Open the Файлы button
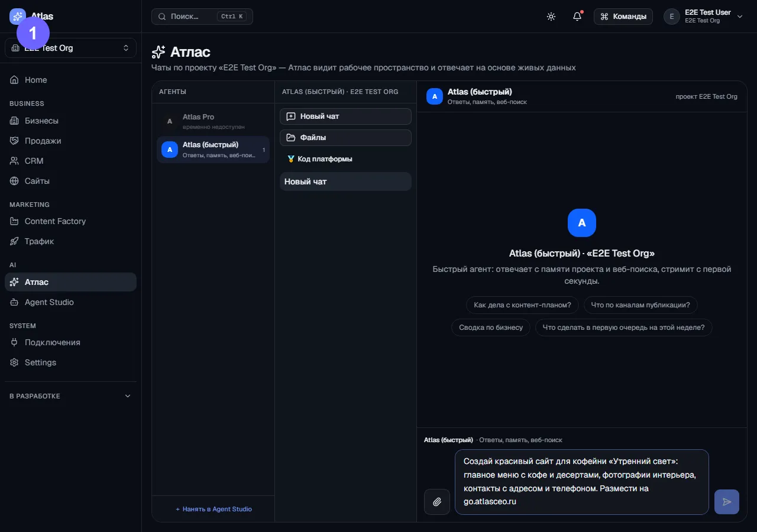 tap(345, 138)
